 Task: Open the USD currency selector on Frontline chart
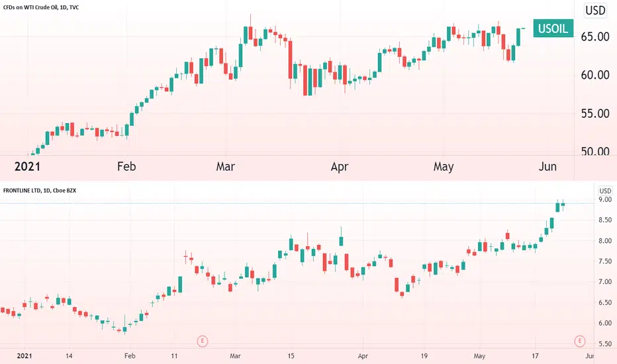coord(605,191)
